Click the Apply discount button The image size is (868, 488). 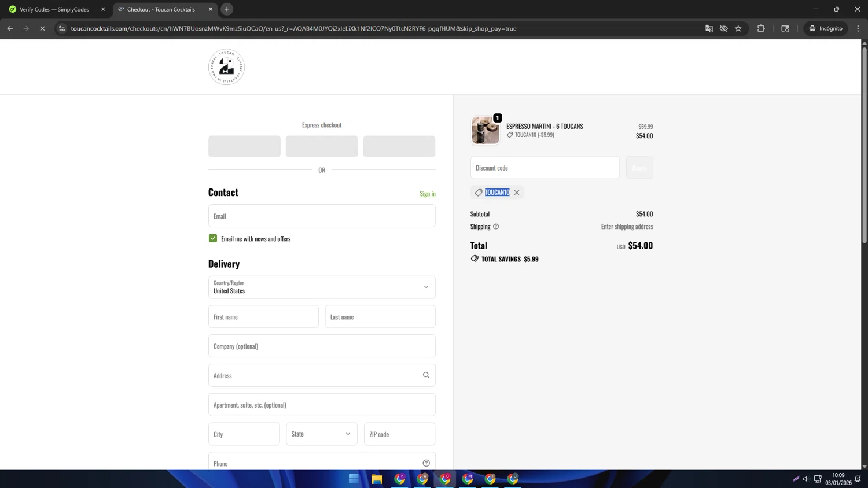(x=639, y=168)
